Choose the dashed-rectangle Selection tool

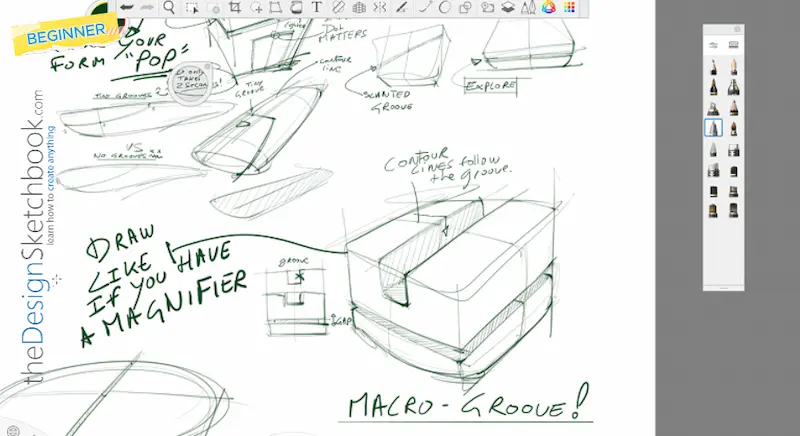192,7
